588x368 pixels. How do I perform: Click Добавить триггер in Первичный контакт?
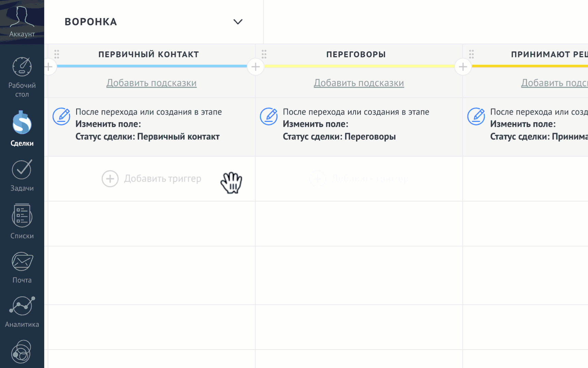[x=152, y=179]
